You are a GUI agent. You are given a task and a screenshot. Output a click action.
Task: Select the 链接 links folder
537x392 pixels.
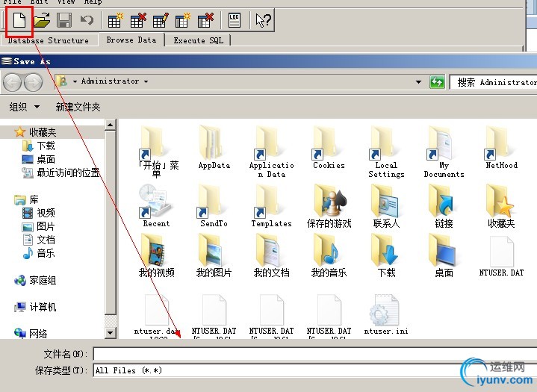coord(444,205)
